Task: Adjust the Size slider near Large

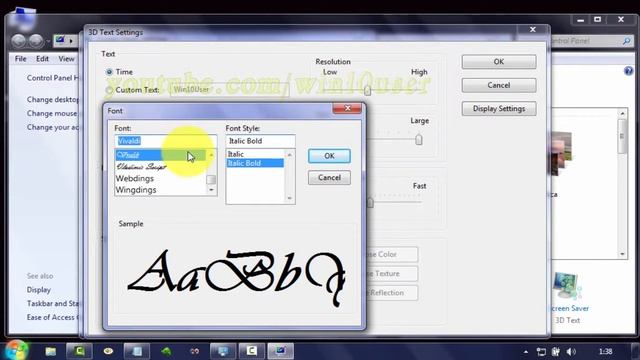Action: pyautogui.click(x=418, y=140)
